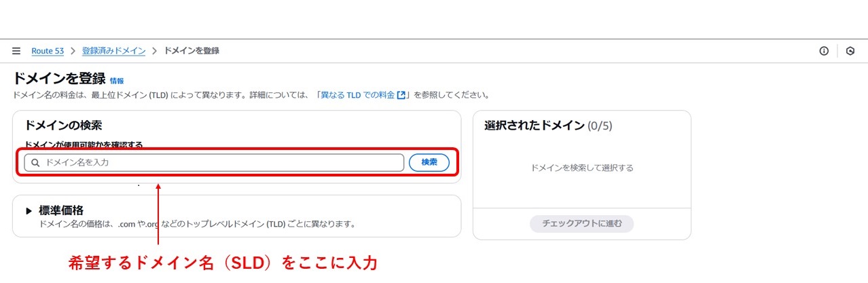Select the ドメインを登録 breadcrumb item
Screen dimensions: 868x283
click(x=192, y=51)
